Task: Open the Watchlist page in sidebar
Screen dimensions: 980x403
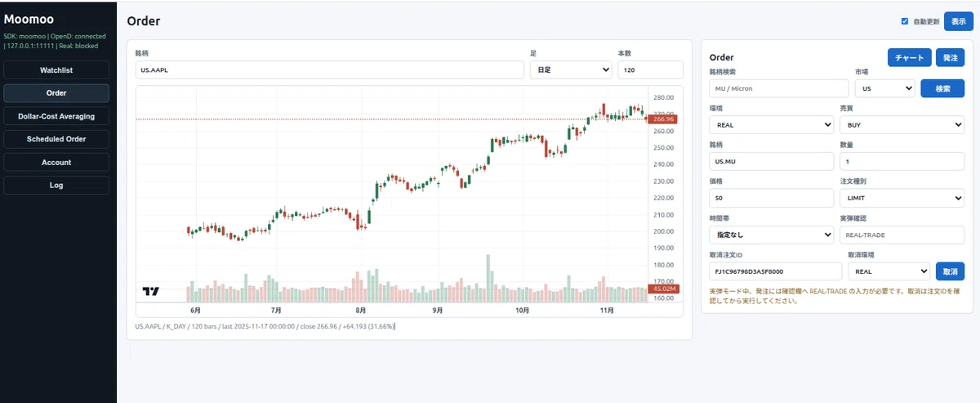Action: tap(56, 70)
